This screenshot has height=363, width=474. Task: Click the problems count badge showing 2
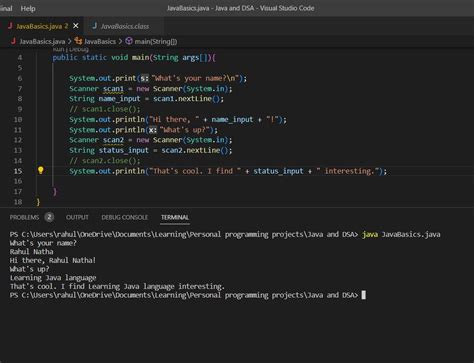pos(49,217)
